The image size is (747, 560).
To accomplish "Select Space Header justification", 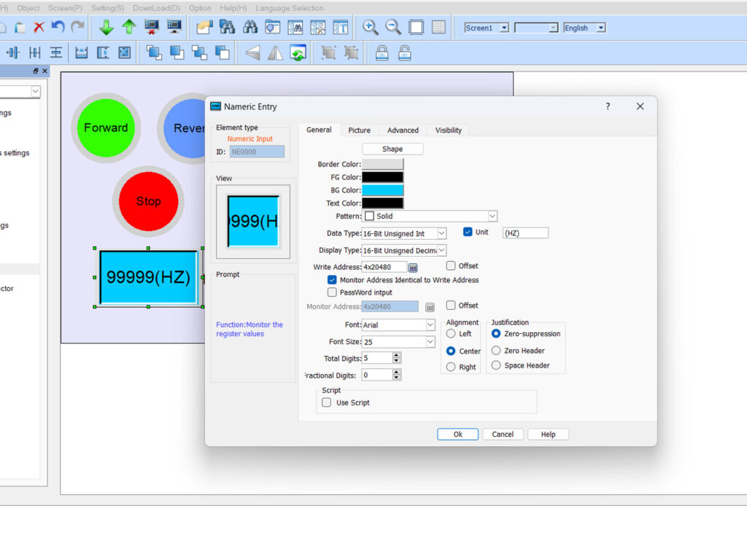I will tap(496, 365).
